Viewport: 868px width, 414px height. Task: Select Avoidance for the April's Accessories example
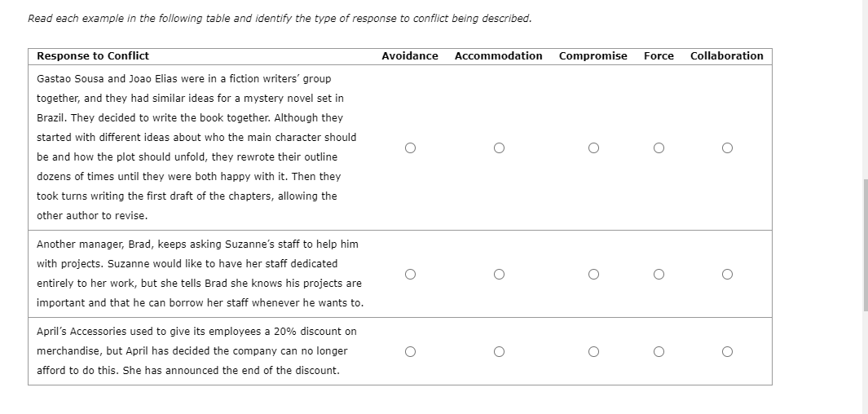[410, 352]
